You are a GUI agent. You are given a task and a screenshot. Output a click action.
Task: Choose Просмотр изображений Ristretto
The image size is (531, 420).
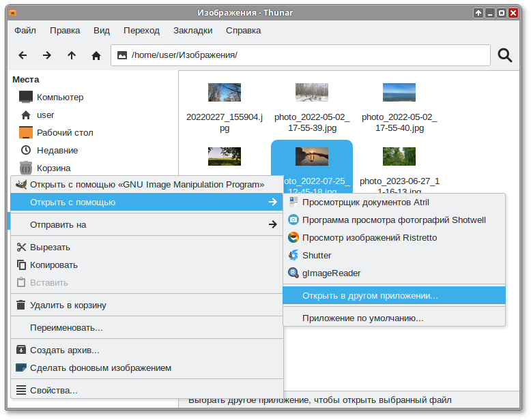point(394,237)
